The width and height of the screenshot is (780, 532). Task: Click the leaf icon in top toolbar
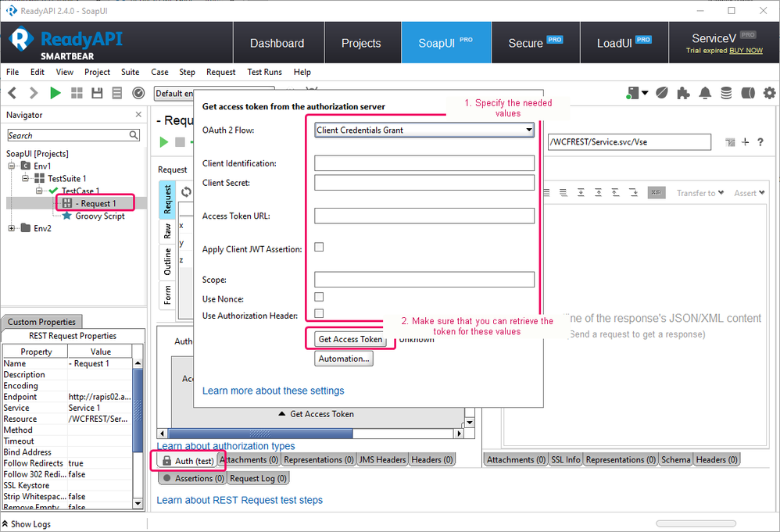(662, 93)
